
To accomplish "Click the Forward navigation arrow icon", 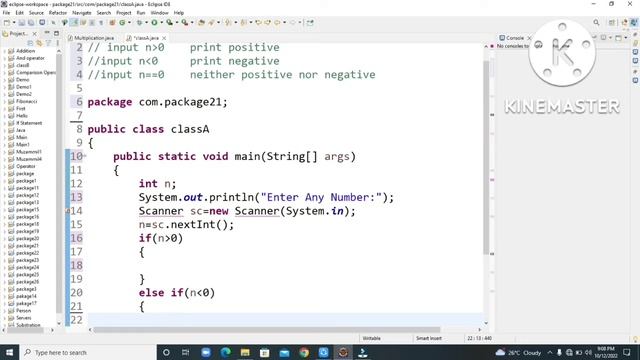I will click(292, 22).
